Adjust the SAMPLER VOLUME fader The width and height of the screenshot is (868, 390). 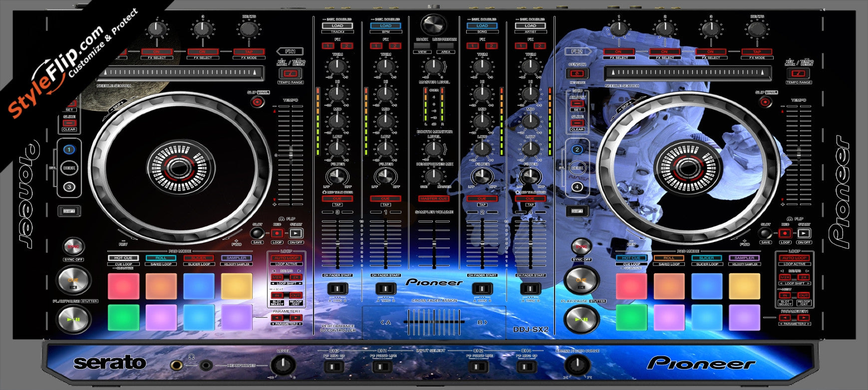click(434, 244)
